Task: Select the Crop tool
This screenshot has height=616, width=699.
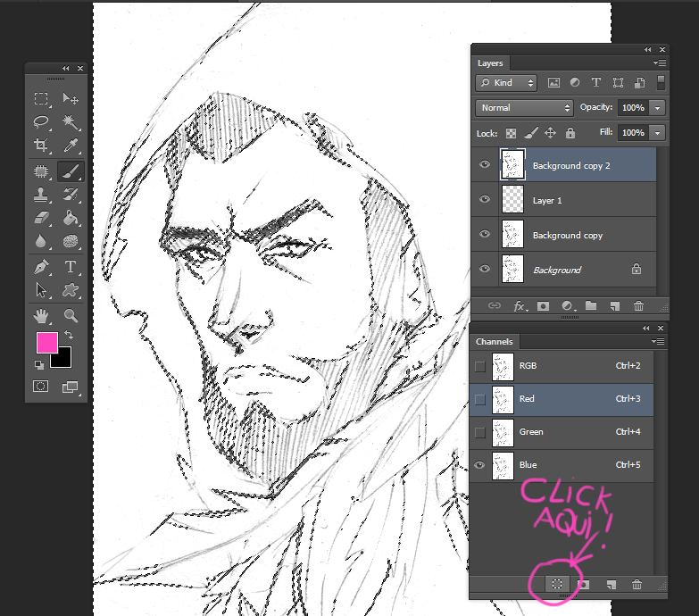Action: click(x=41, y=146)
